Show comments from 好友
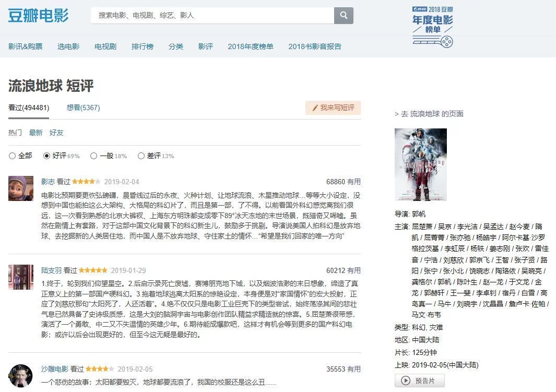Viewport: 556px width, 392px height. click(56, 133)
